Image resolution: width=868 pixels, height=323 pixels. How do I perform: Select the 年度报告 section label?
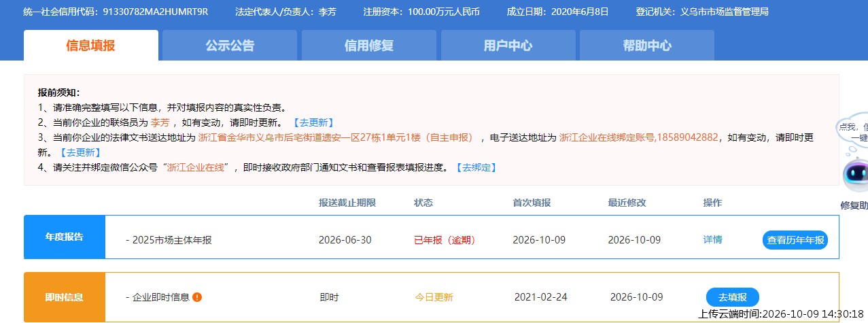65,237
